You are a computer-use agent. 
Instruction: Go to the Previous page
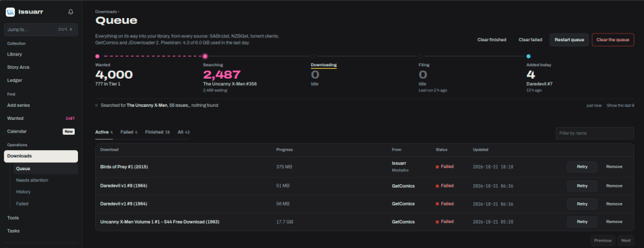tap(603, 241)
